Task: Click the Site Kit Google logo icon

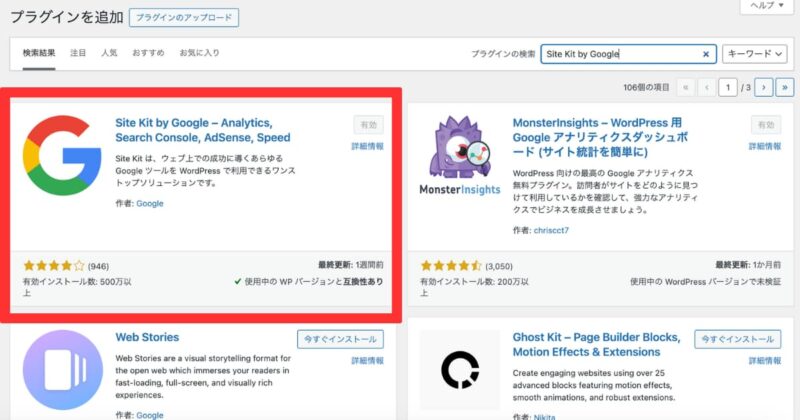Action: pyautogui.click(x=62, y=155)
